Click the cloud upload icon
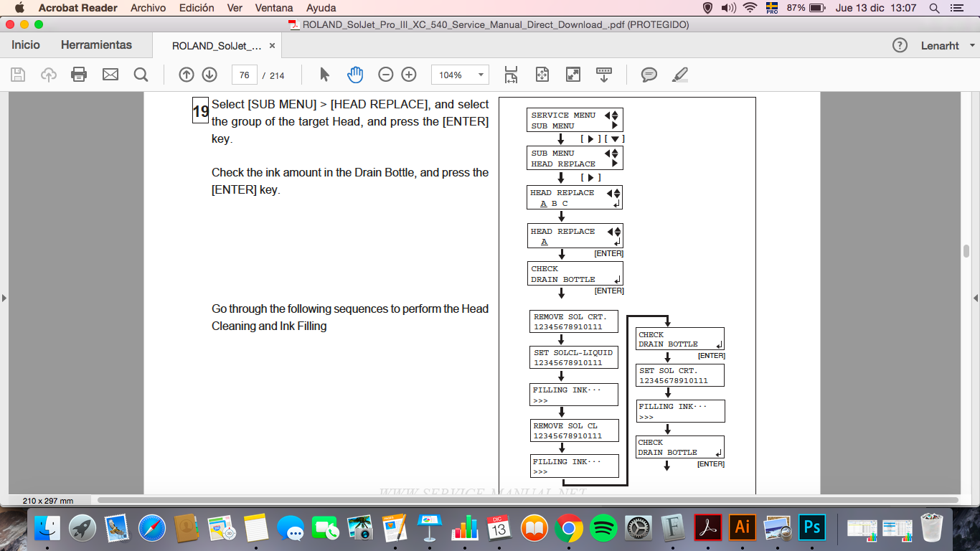 coord(49,75)
